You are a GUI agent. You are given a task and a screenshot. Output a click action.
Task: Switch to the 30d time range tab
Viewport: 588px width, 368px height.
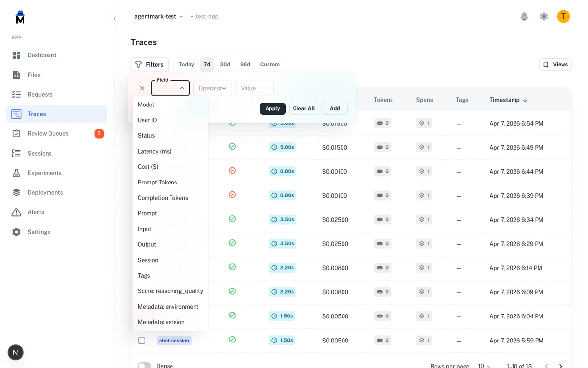[x=225, y=64]
